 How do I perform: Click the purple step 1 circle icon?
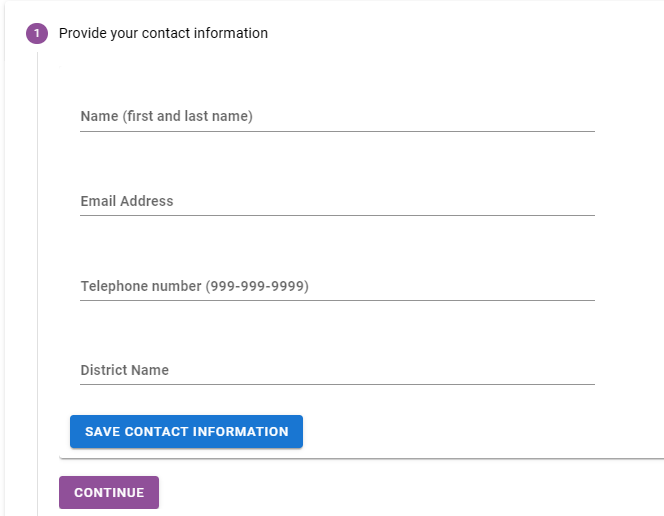point(37,33)
